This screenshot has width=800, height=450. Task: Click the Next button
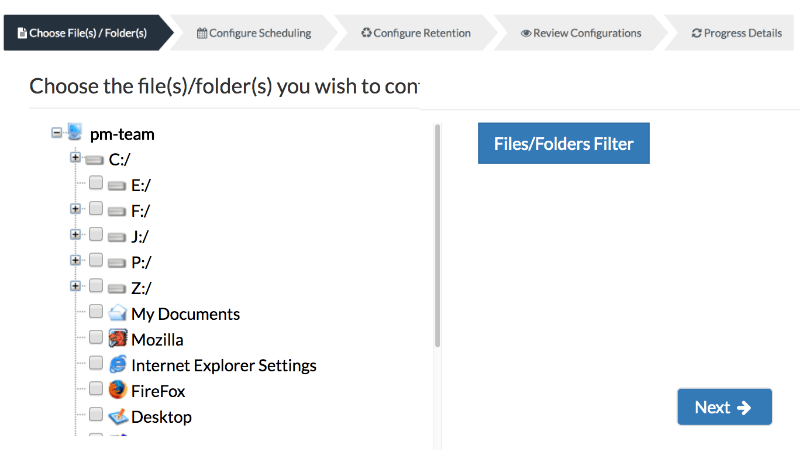pyautogui.click(x=724, y=407)
